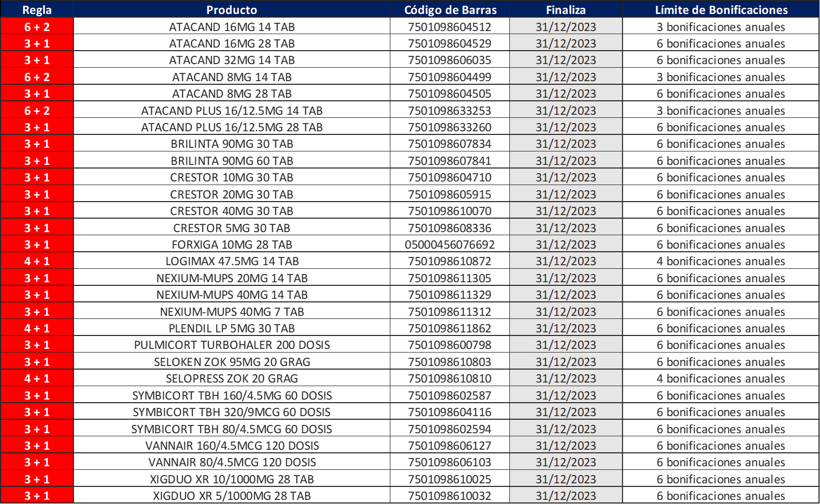Image resolution: width=820 pixels, height=504 pixels.
Task: Click the "4 + 1" rule for PLENDIL LP 5MG
Action: pos(37,328)
